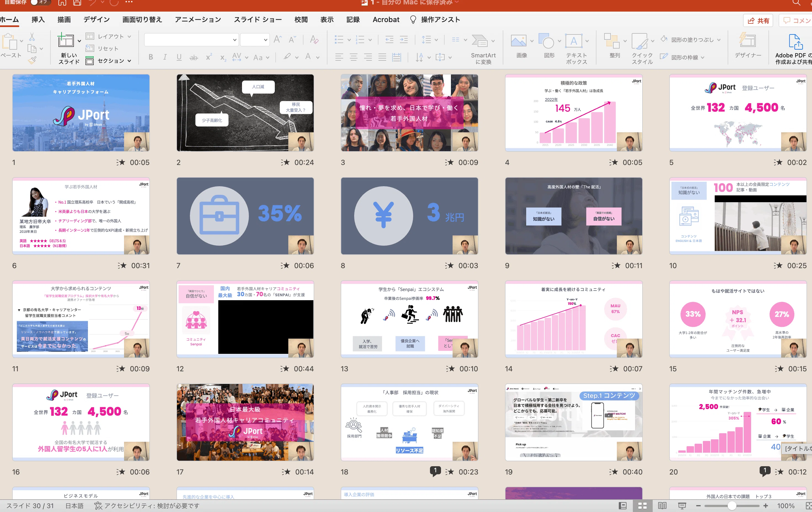Start slideshow from the status bar icon
Screen dimensions: 812x512
tap(682, 506)
